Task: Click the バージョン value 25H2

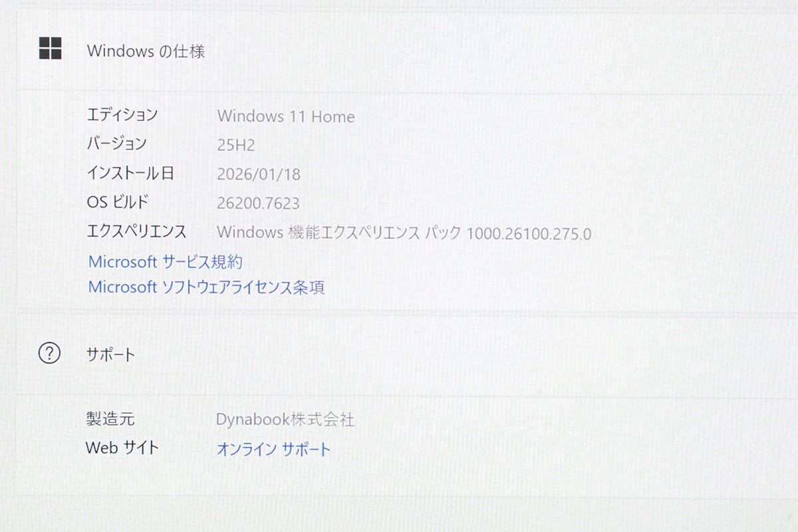Action: coord(237,144)
